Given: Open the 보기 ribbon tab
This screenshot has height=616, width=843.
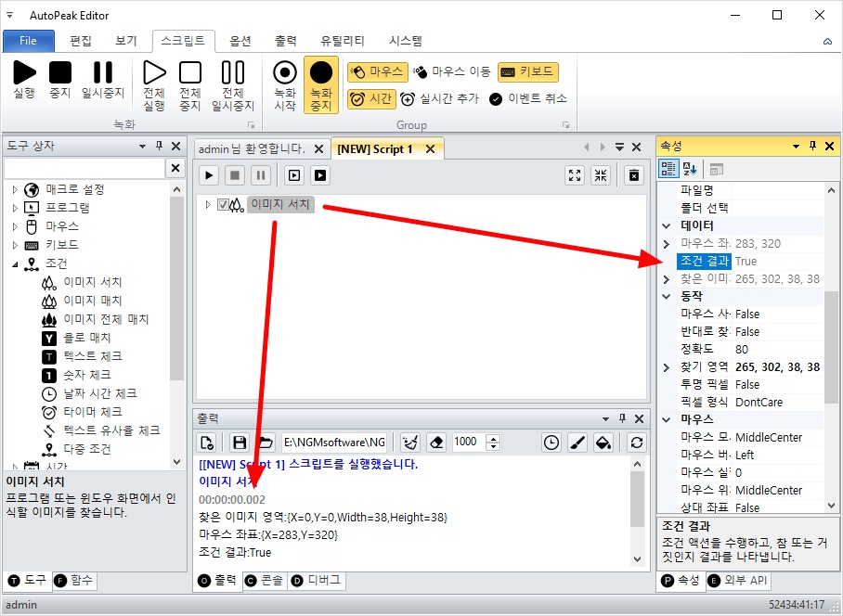Looking at the screenshot, I should point(126,41).
